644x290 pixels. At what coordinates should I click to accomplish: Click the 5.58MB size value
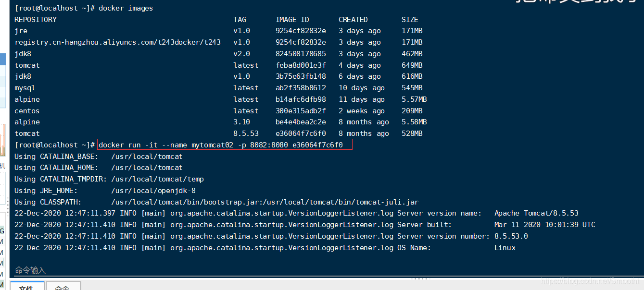coord(414,122)
